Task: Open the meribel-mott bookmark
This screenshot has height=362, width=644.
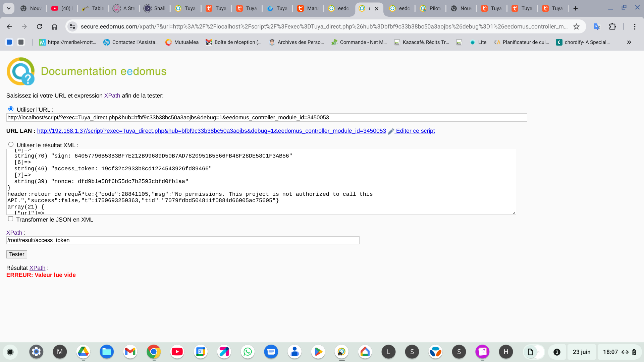Action: coord(67,42)
